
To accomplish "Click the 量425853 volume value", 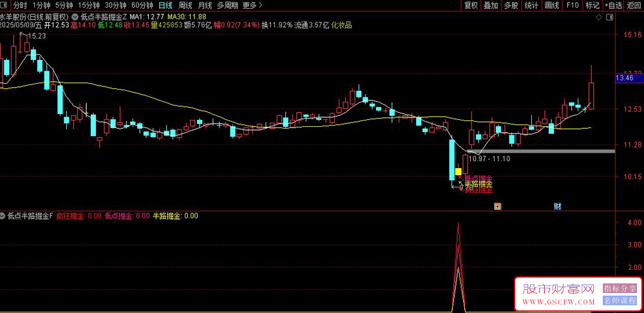I will (x=166, y=25).
